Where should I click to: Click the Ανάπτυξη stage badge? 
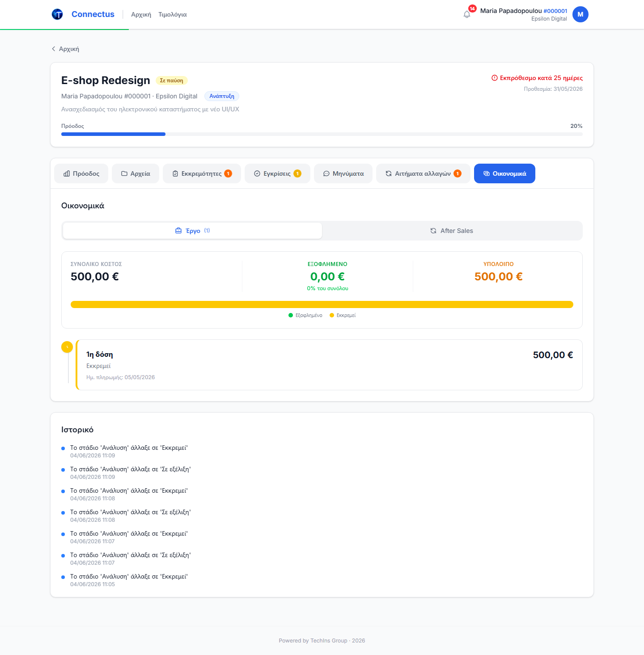(x=222, y=96)
